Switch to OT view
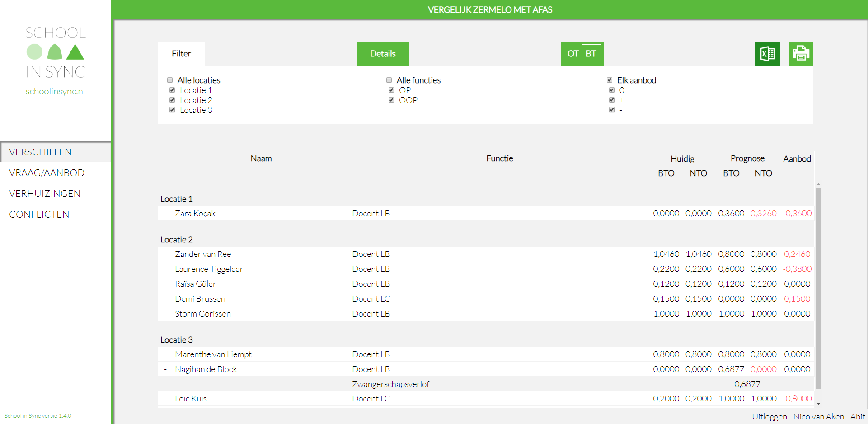This screenshot has height=424, width=868. [x=572, y=53]
